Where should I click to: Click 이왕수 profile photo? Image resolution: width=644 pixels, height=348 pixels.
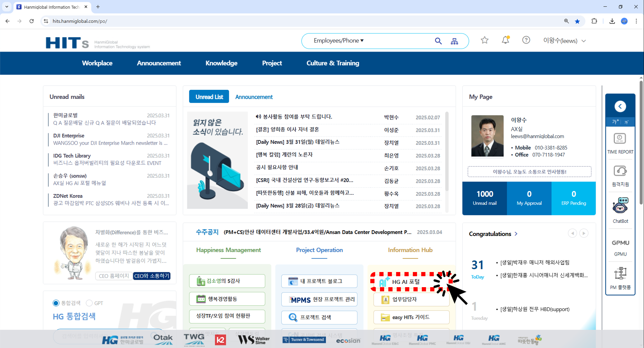coord(487,136)
